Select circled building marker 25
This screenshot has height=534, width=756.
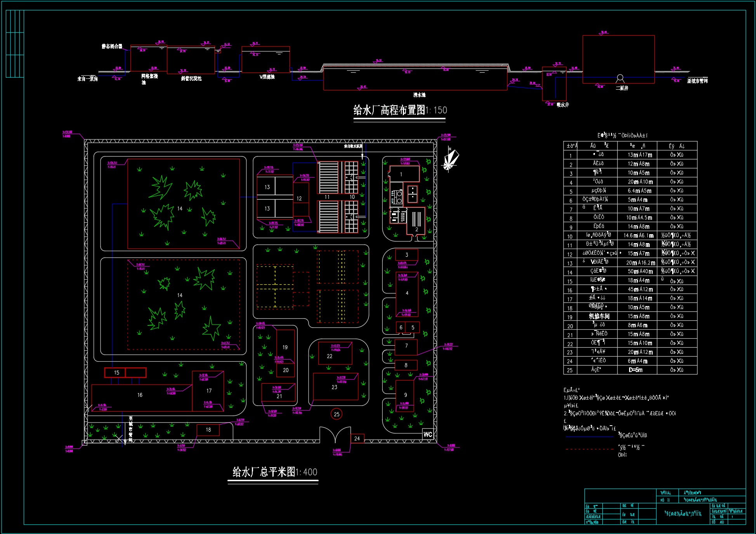(336, 414)
